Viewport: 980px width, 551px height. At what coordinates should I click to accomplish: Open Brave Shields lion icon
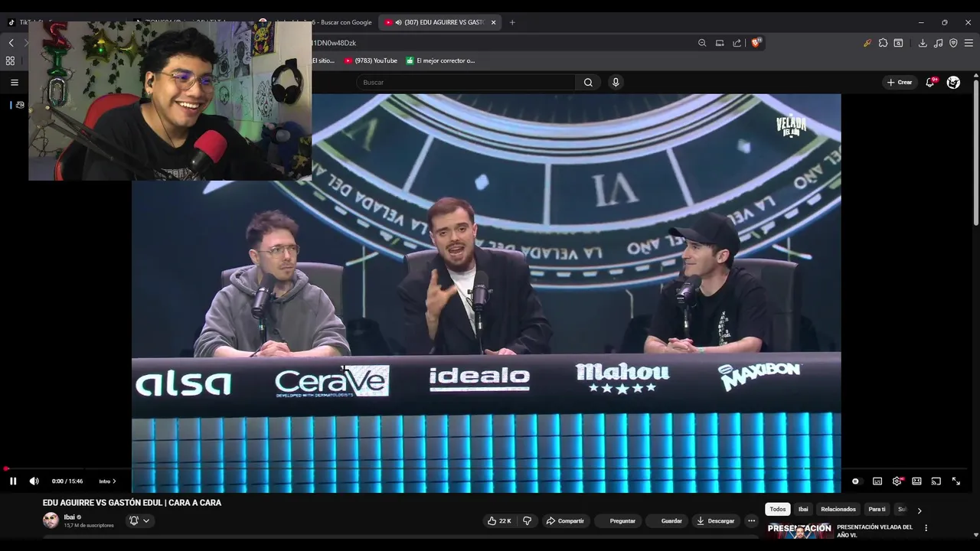coord(756,43)
